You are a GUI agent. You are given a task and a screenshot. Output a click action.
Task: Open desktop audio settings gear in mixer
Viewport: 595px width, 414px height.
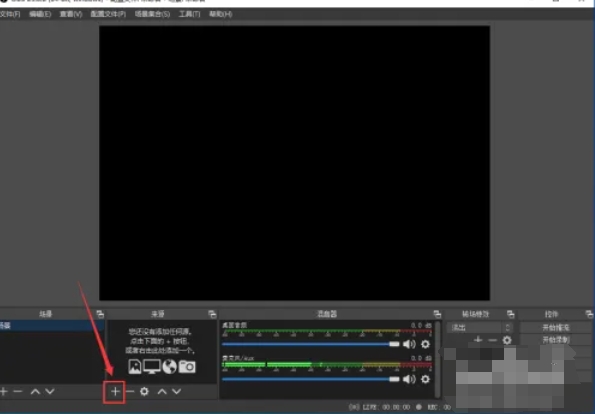[425, 344]
